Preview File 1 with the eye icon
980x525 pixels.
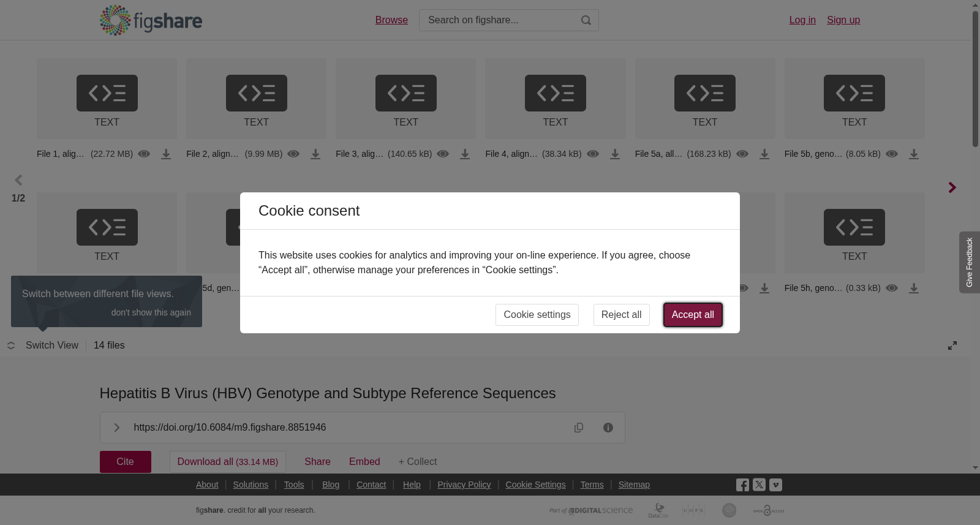144,154
